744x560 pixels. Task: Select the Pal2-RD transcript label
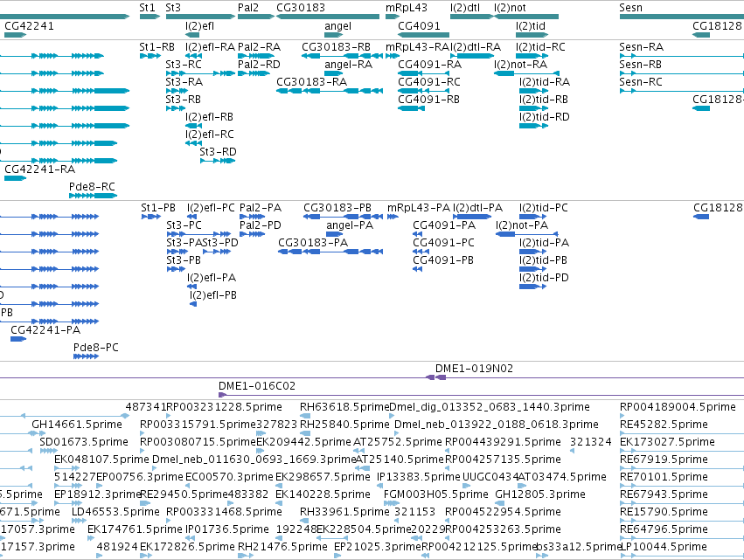pos(259,65)
